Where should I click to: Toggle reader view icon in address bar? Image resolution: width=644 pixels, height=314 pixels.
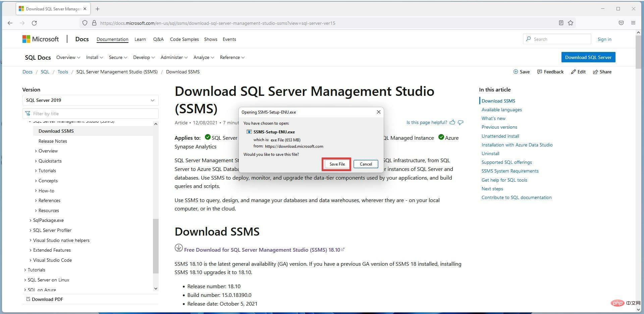[x=561, y=23]
